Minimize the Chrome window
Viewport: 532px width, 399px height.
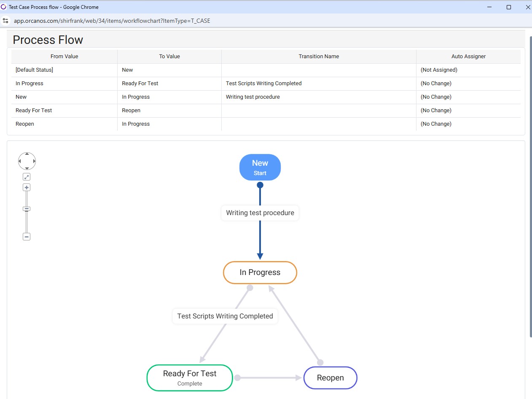[490, 7]
